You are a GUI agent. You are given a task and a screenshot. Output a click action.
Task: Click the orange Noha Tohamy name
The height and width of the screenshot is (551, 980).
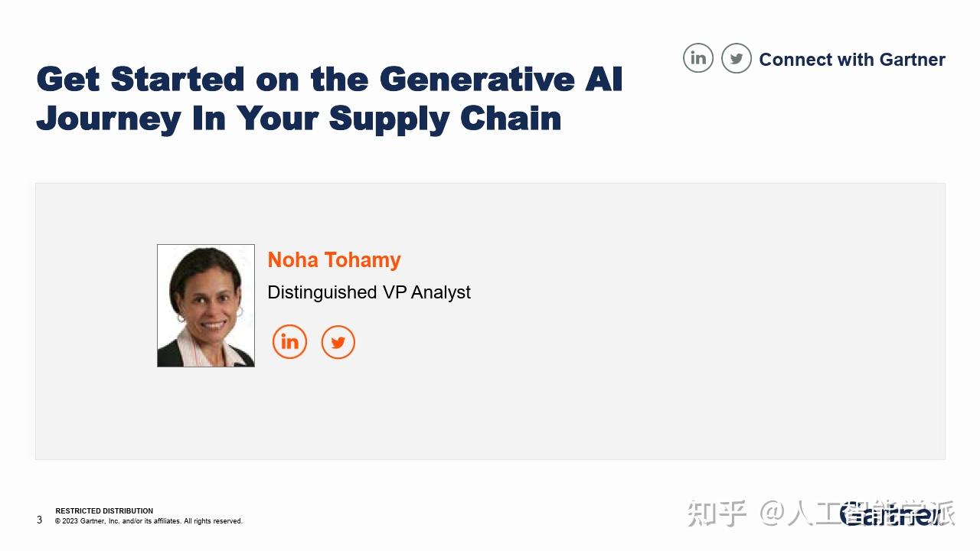click(x=334, y=259)
